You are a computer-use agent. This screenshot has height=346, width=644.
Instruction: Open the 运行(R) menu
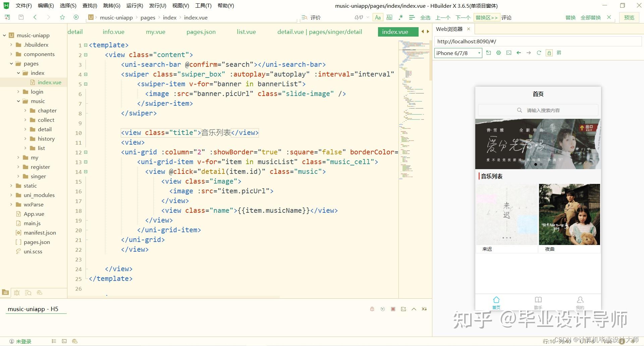(x=135, y=5)
